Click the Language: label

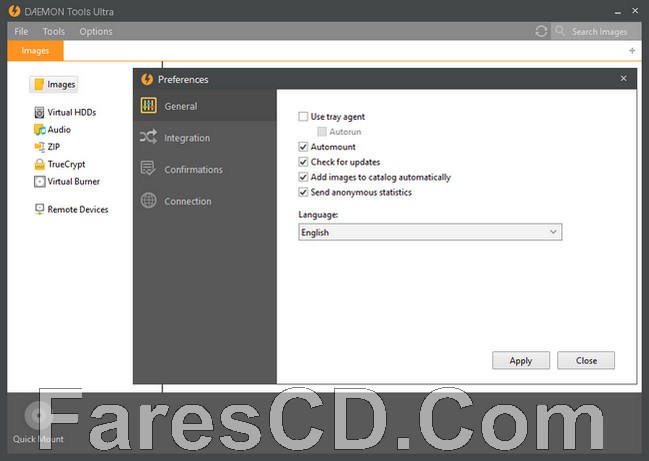pos(318,214)
